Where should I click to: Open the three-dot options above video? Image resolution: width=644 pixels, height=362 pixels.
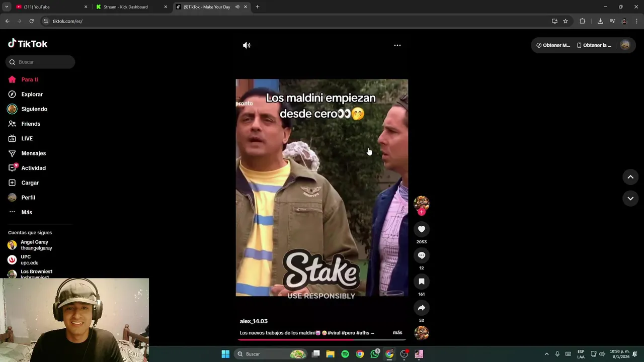(x=397, y=45)
